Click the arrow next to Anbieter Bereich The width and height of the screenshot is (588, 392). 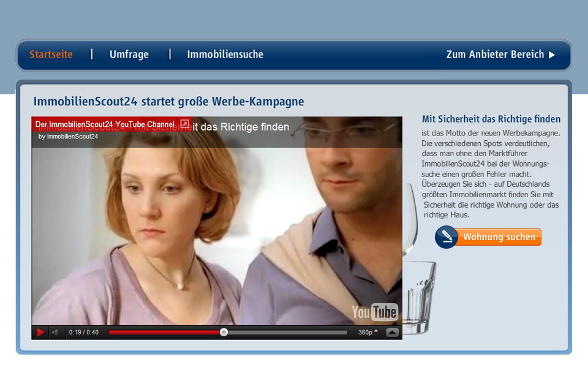tap(552, 55)
